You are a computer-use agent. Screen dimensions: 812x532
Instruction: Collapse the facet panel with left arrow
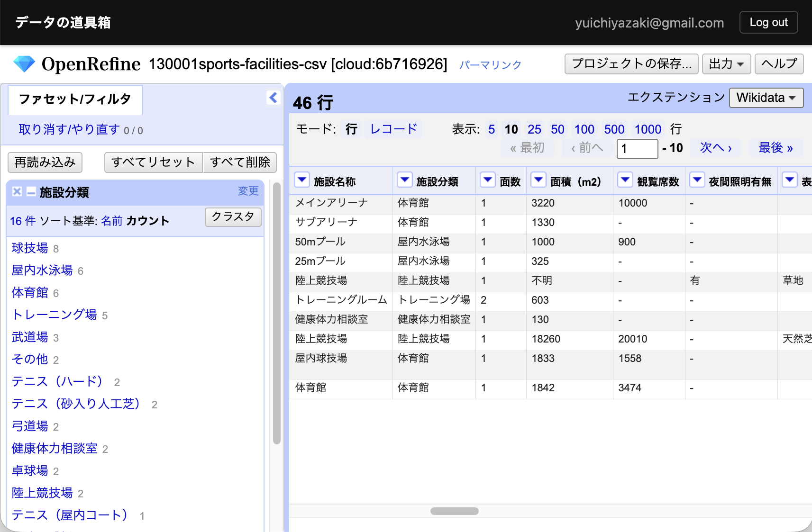pos(273,98)
